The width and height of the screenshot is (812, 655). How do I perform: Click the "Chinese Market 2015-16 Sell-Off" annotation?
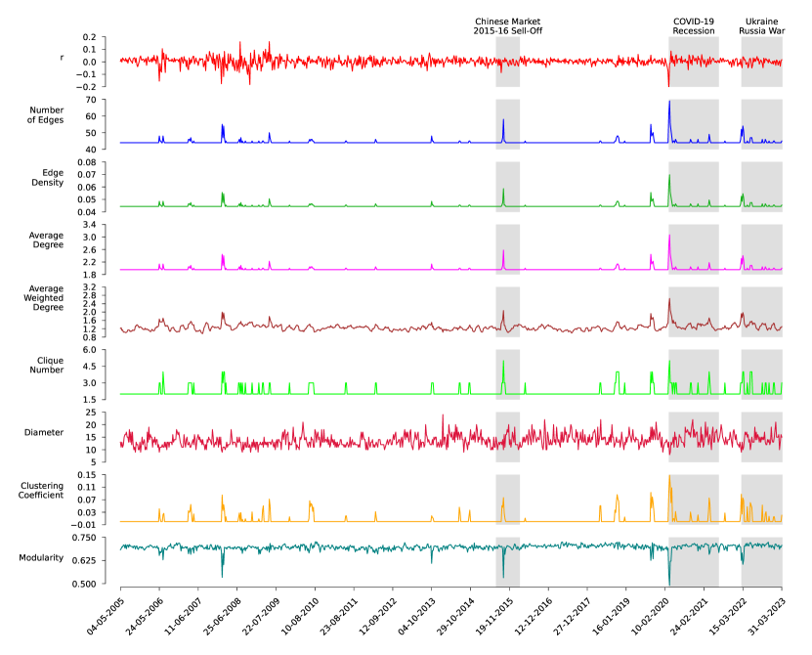click(507, 26)
